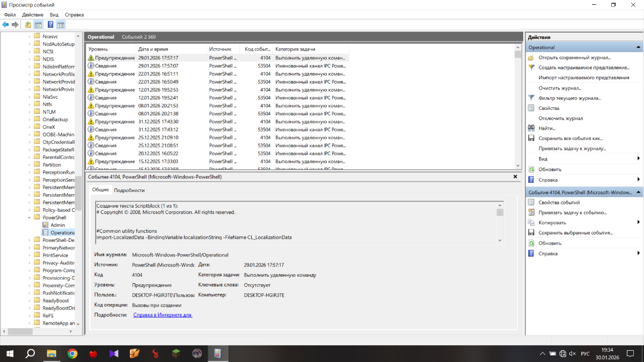Open the Копировать submenu arrow
The width and height of the screenshot is (644, 362).
pos(639,223)
